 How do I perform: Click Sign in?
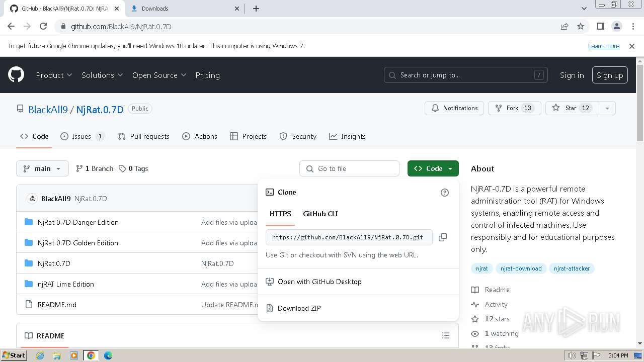click(x=572, y=75)
